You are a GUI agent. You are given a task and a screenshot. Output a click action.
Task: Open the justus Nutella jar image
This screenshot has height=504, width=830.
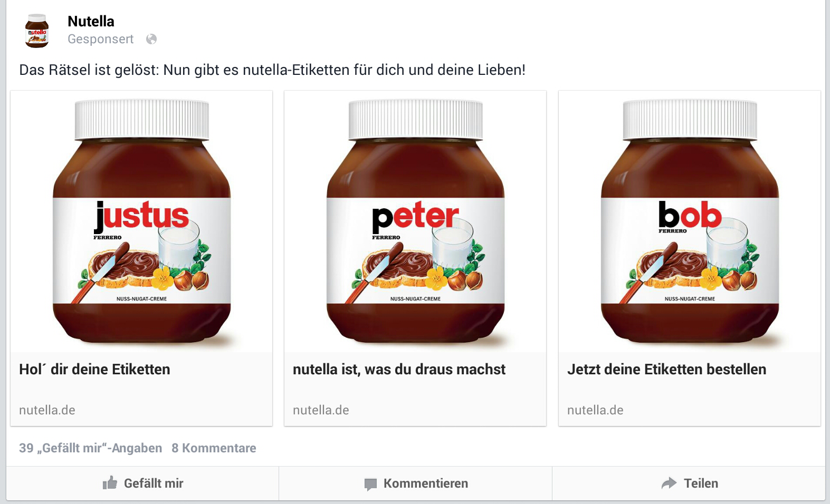coord(141,221)
